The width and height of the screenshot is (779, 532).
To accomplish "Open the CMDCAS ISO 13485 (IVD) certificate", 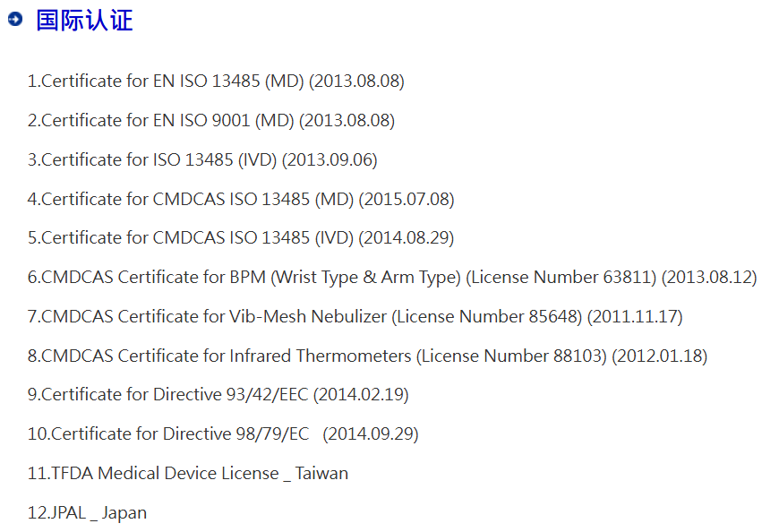I will 241,238.
